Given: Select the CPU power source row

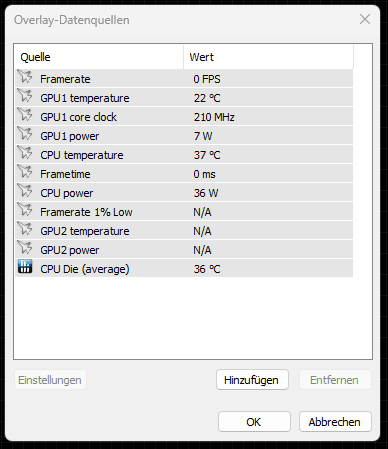Looking at the screenshot, I should point(184,193).
